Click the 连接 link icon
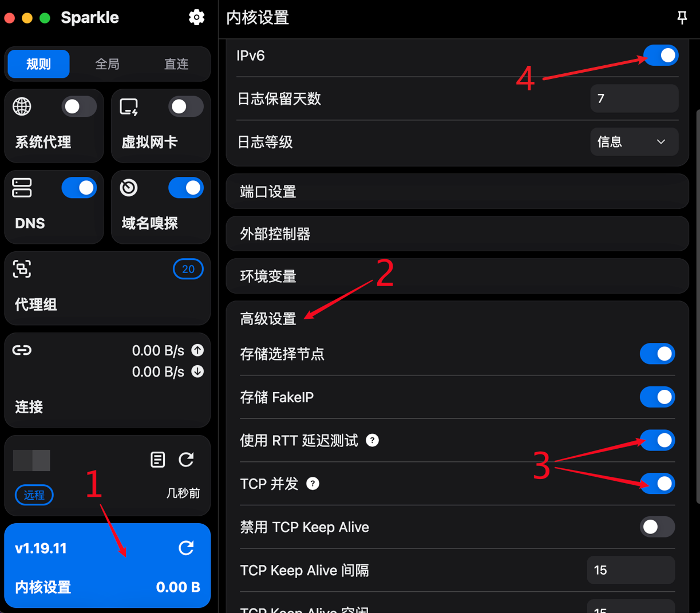 (x=22, y=350)
